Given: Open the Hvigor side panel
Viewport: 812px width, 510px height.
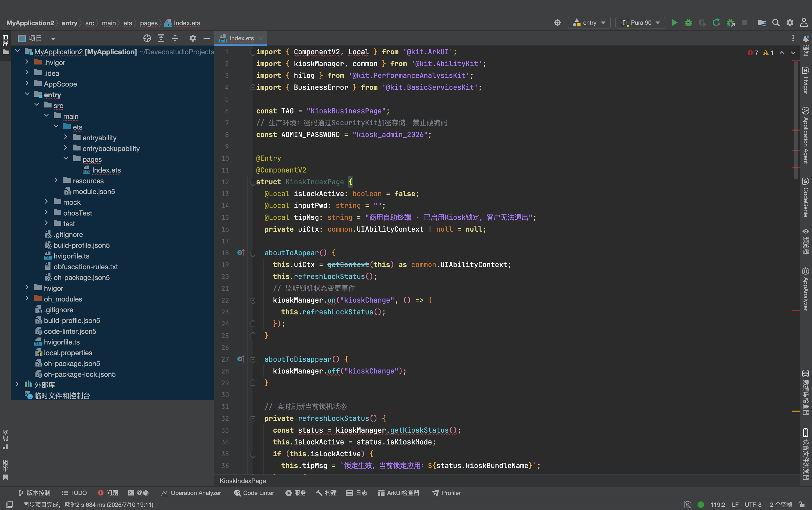Looking at the screenshot, I should click(x=806, y=80).
